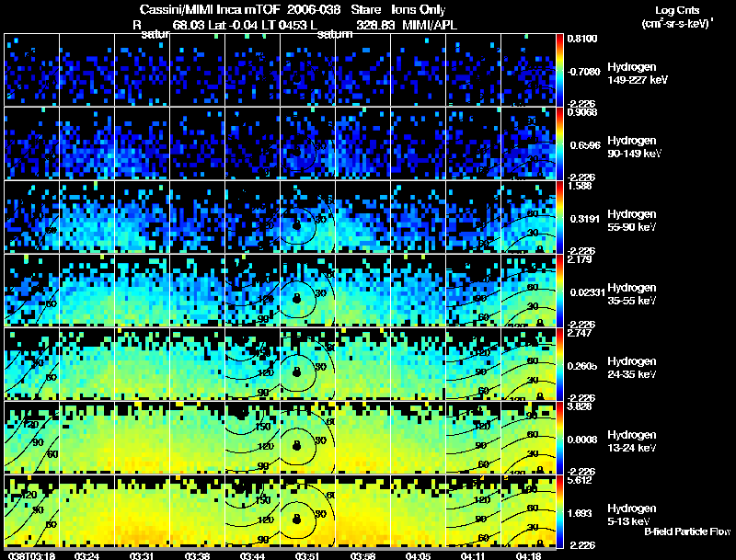The image size is (736, 560).
Task: Select the 03:38 time axis label
Action: (x=197, y=555)
